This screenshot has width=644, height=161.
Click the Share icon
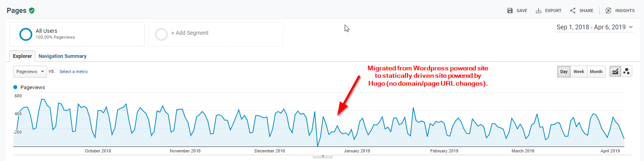573,11
